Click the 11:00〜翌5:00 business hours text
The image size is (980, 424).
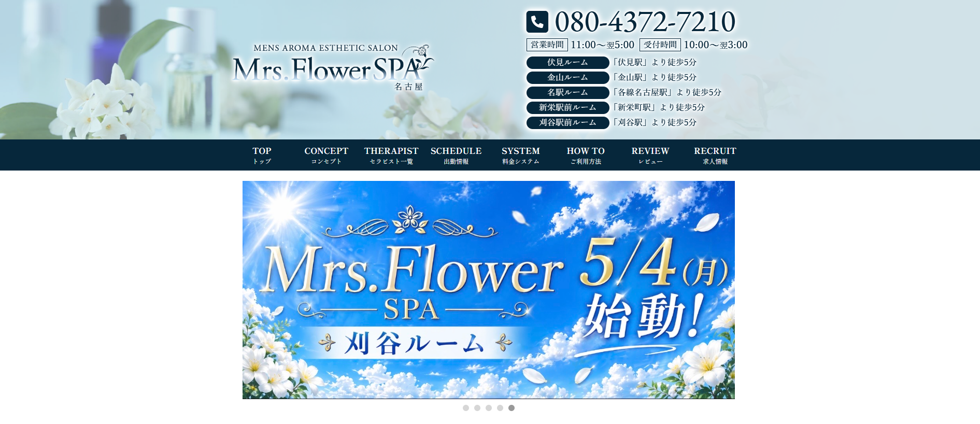point(602,45)
